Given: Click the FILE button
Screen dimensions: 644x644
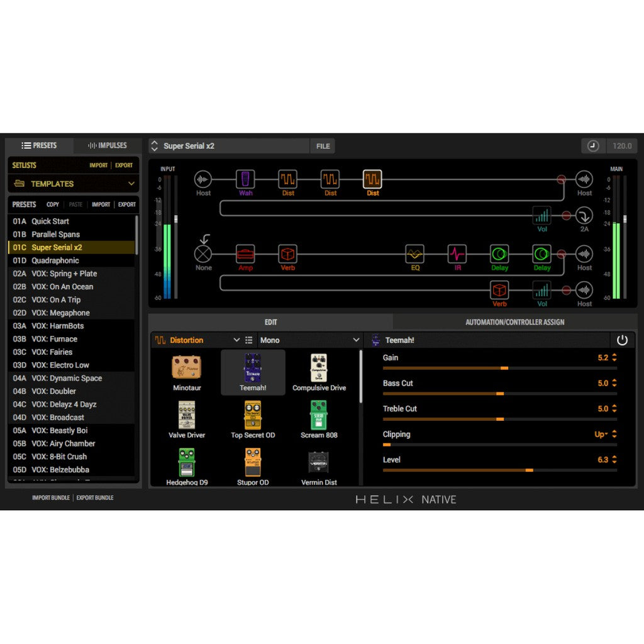Looking at the screenshot, I should 322,145.
